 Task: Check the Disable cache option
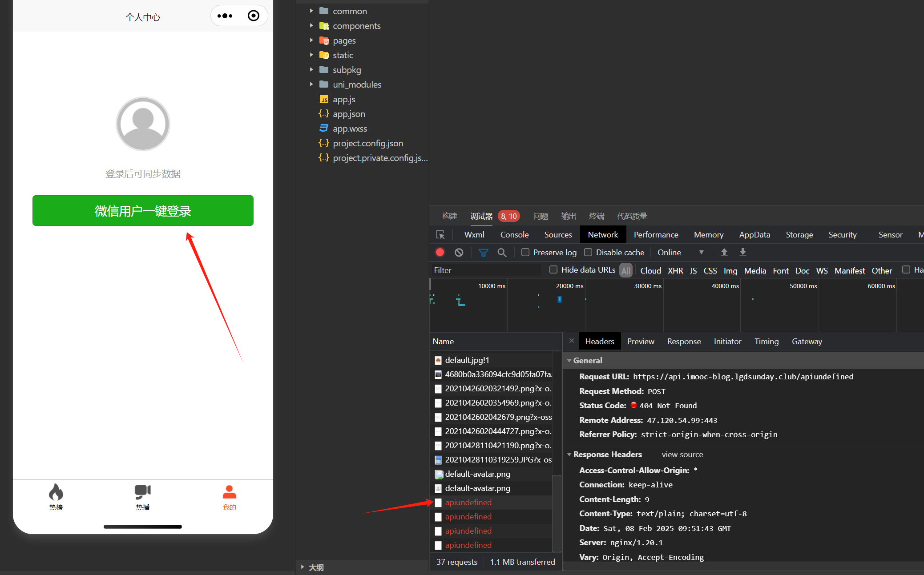pyautogui.click(x=588, y=252)
